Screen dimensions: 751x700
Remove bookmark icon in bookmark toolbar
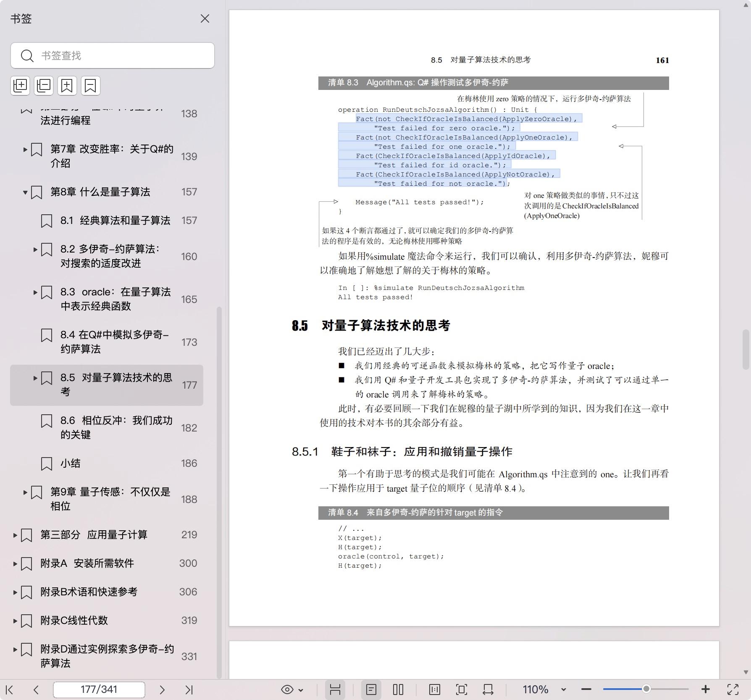(90, 86)
